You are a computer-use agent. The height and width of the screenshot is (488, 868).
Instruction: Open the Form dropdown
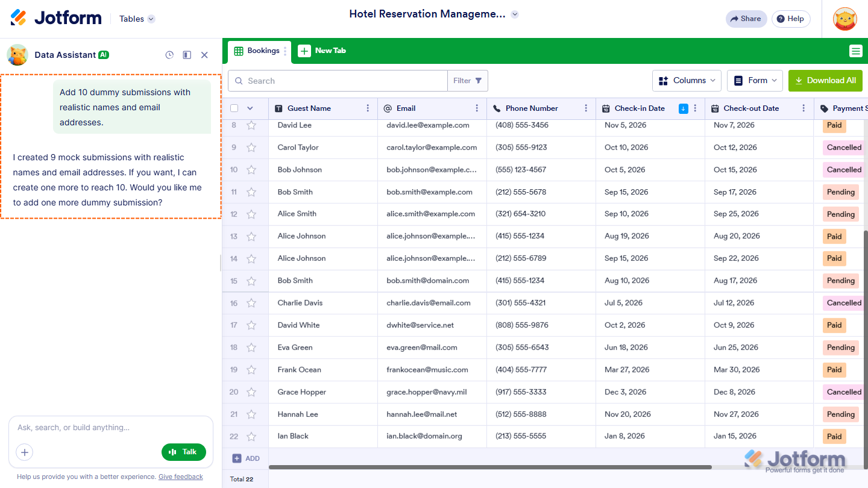[755, 81]
